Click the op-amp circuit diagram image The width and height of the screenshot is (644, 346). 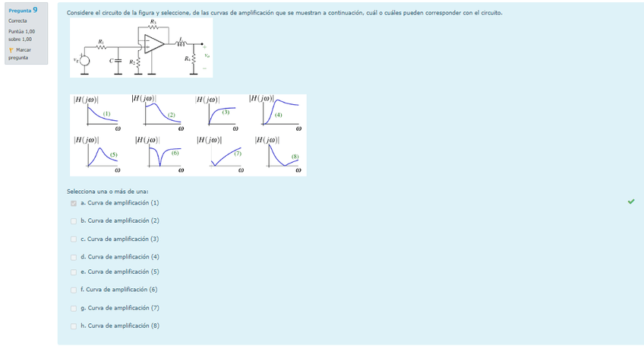click(141, 47)
